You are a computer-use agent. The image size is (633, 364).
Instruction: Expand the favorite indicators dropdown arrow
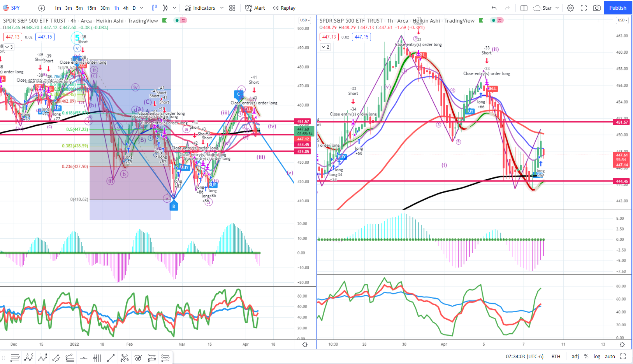222,8
